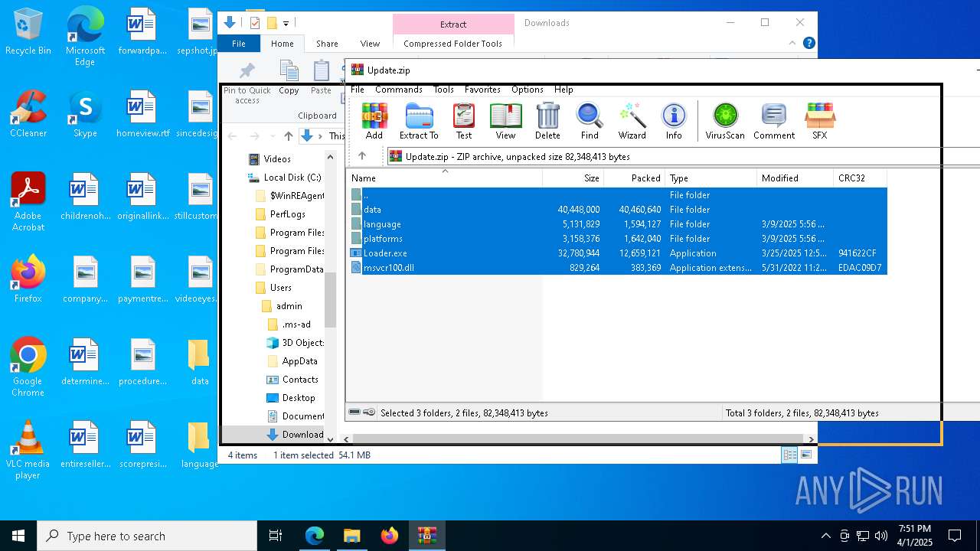
Task: Open Quick Access Toolbar dropdown arrow
Action: click(286, 23)
